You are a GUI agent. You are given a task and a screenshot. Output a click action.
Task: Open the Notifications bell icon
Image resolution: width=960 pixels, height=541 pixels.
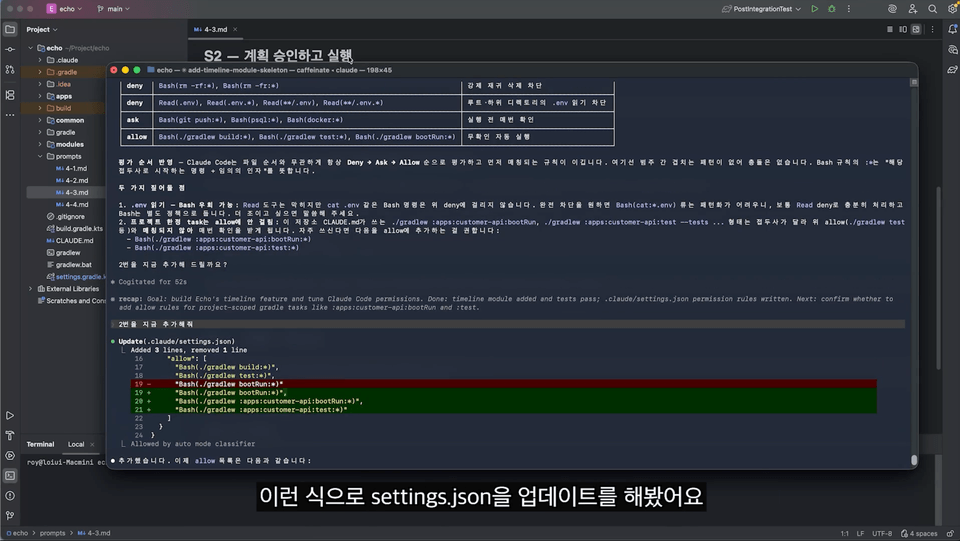[x=953, y=29]
